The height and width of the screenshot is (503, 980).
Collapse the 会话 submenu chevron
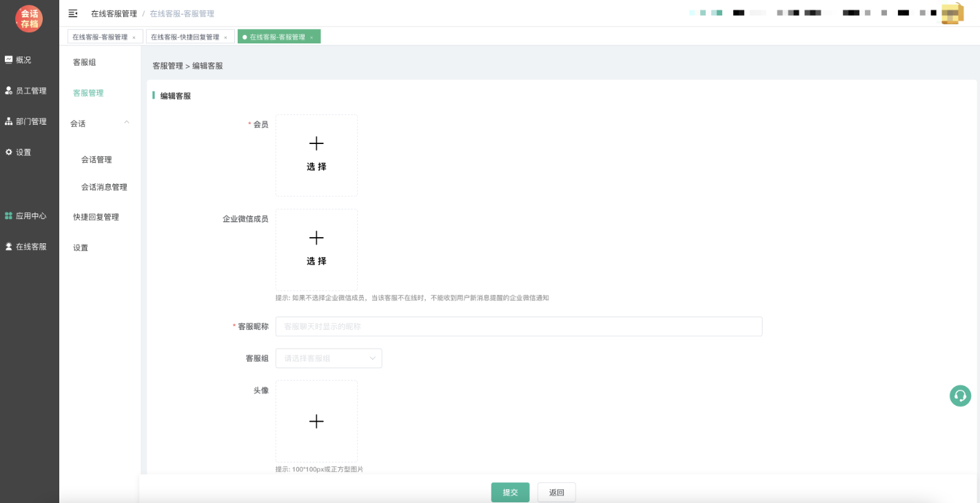(126, 123)
